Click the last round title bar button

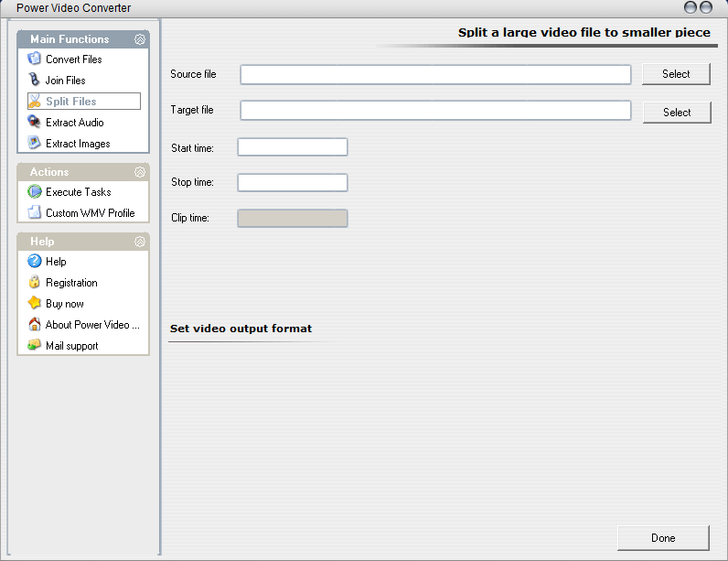tap(706, 7)
